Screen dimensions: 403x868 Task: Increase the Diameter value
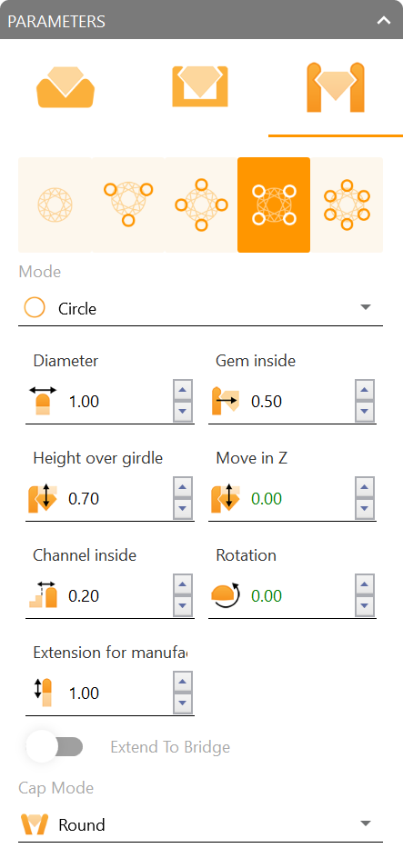pos(183,390)
